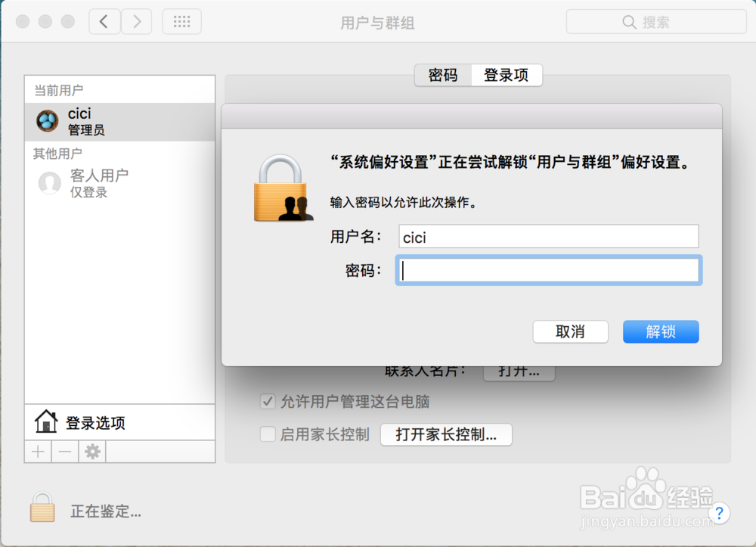Viewport: 756px width, 547px height.
Task: Click the login options house icon
Action: coord(46,421)
